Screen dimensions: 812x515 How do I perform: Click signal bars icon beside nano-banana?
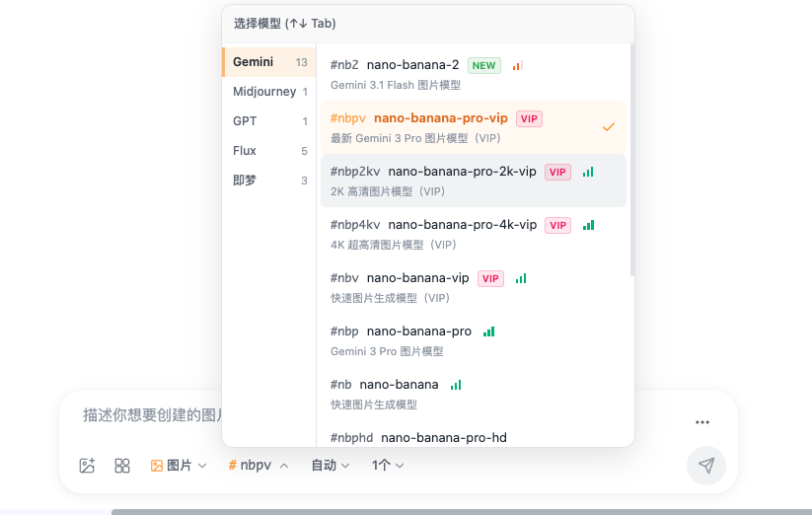click(456, 385)
